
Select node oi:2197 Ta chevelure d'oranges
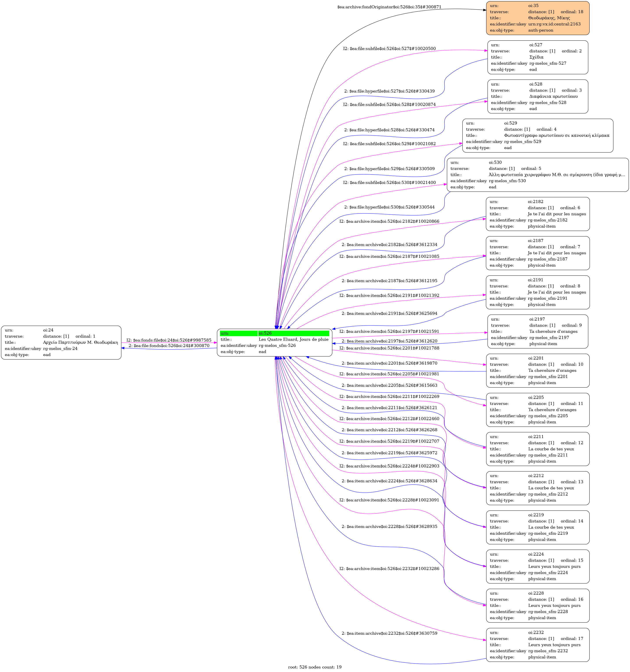pyautogui.click(x=538, y=331)
